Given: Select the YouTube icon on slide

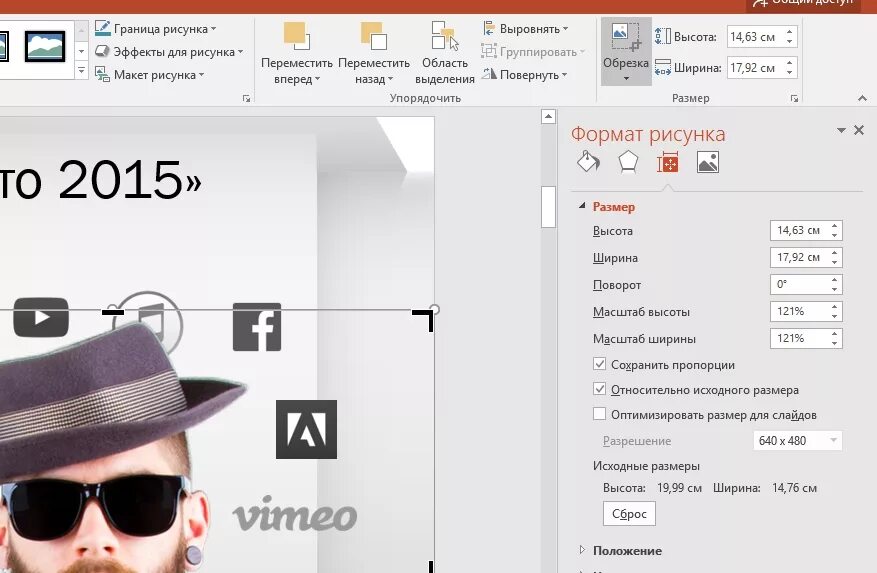Looking at the screenshot, I should (x=41, y=317).
